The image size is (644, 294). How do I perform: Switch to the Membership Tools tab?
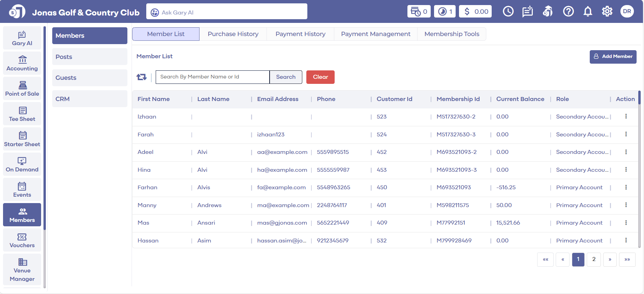tap(452, 34)
